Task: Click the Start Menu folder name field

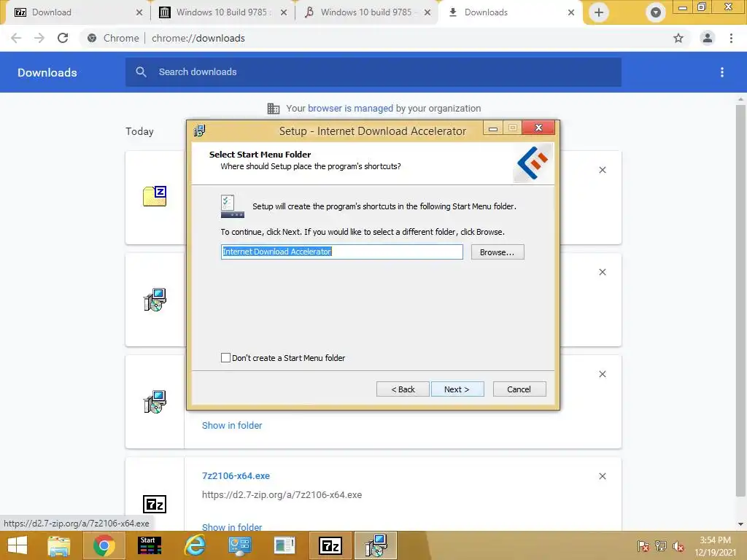Action: (x=341, y=252)
